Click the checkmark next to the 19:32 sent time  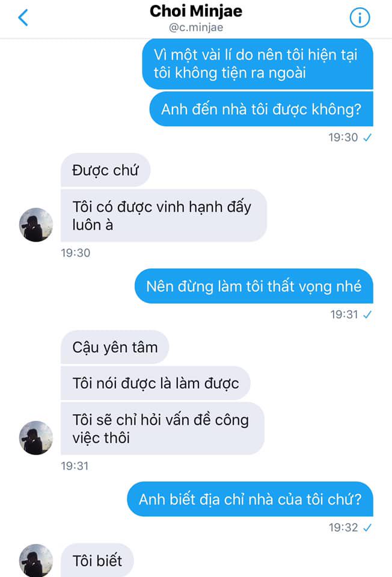click(367, 528)
